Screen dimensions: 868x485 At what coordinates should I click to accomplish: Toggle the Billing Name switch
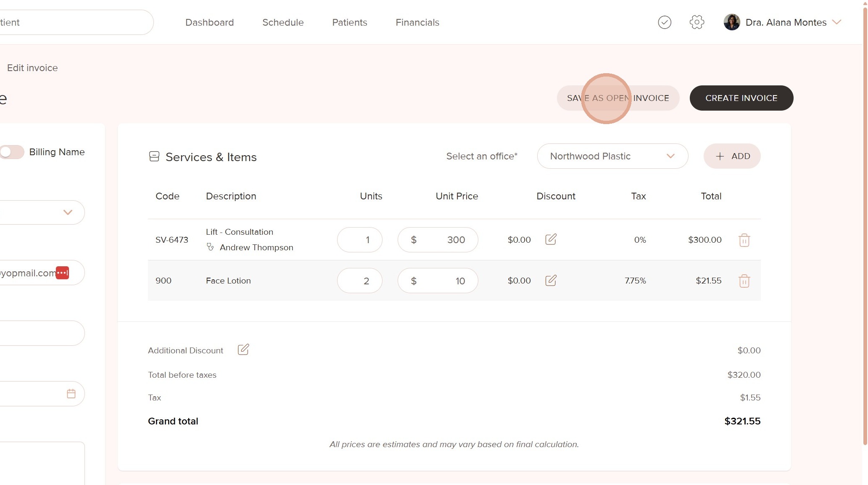pyautogui.click(x=12, y=152)
